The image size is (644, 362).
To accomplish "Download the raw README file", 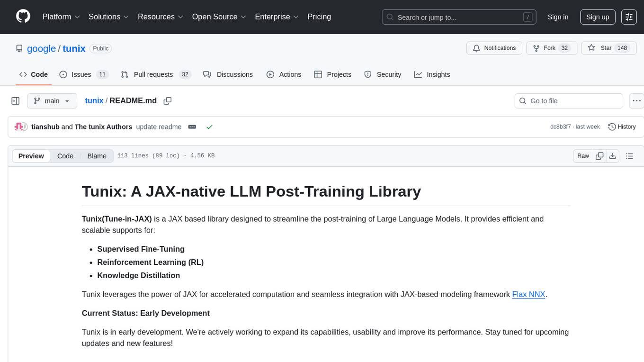I will click(612, 156).
